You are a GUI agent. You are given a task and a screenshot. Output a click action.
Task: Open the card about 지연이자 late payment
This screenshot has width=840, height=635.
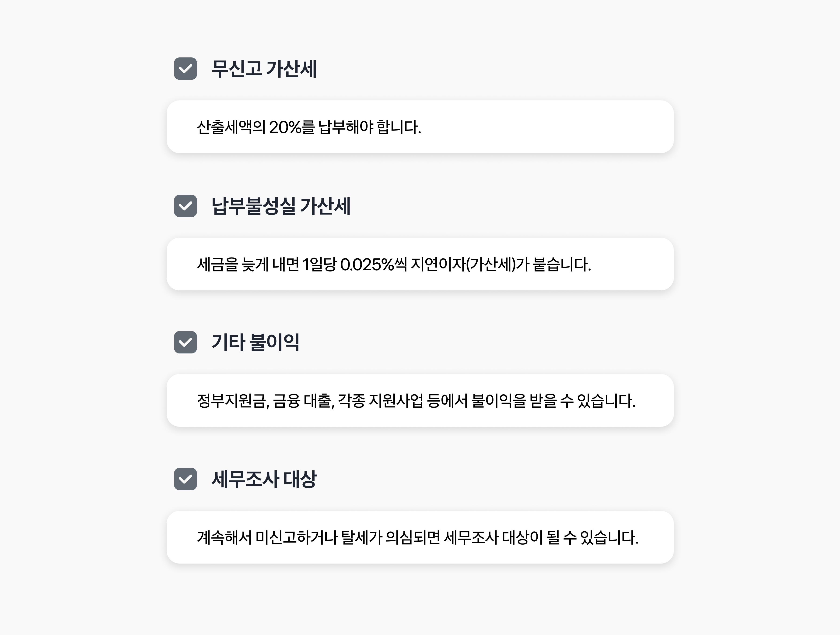coord(420,264)
